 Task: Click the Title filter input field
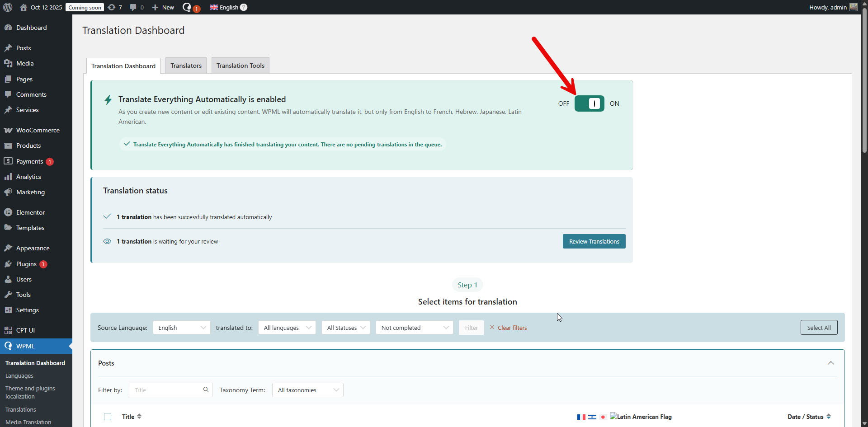pyautogui.click(x=170, y=390)
